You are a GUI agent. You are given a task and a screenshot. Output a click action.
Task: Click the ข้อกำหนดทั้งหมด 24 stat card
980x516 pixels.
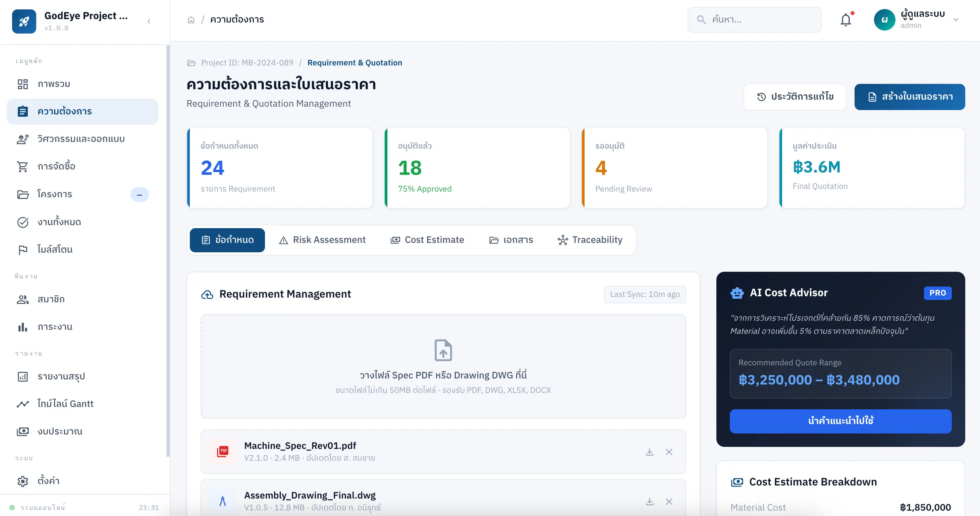coord(280,167)
